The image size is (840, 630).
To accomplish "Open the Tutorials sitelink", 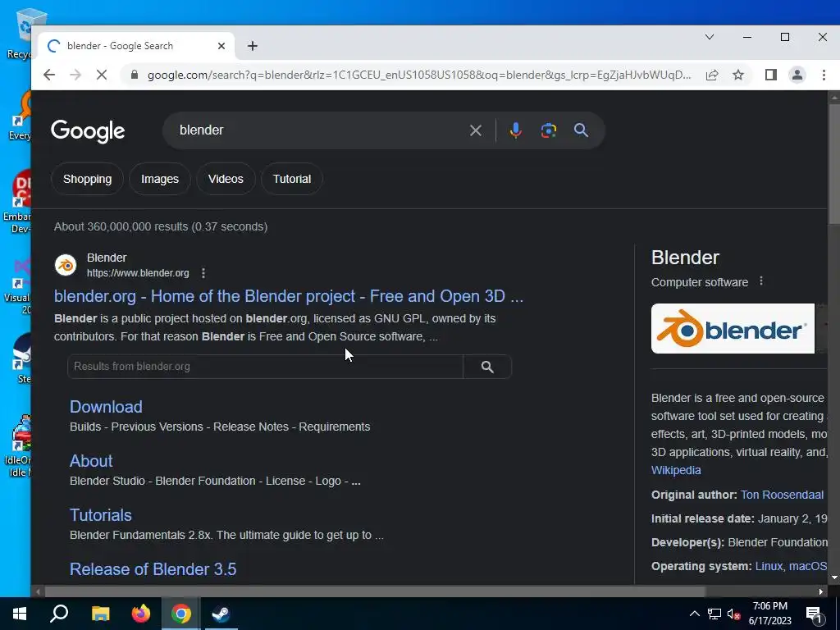I will pos(101,515).
